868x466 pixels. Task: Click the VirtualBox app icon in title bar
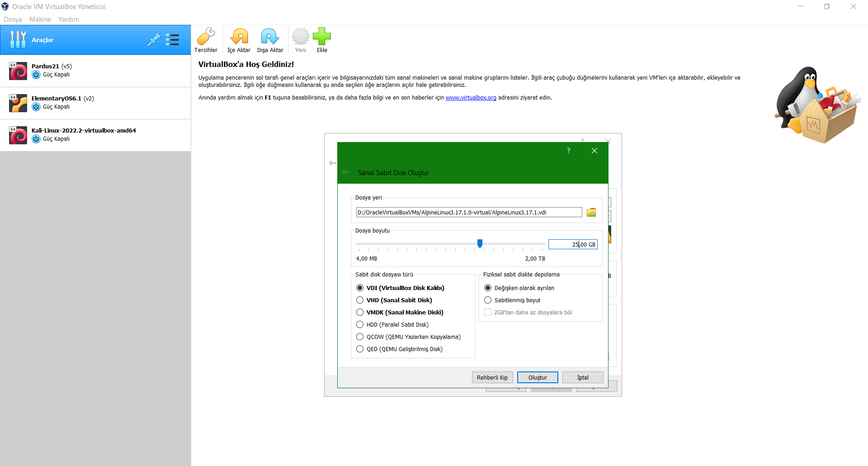(5, 6)
